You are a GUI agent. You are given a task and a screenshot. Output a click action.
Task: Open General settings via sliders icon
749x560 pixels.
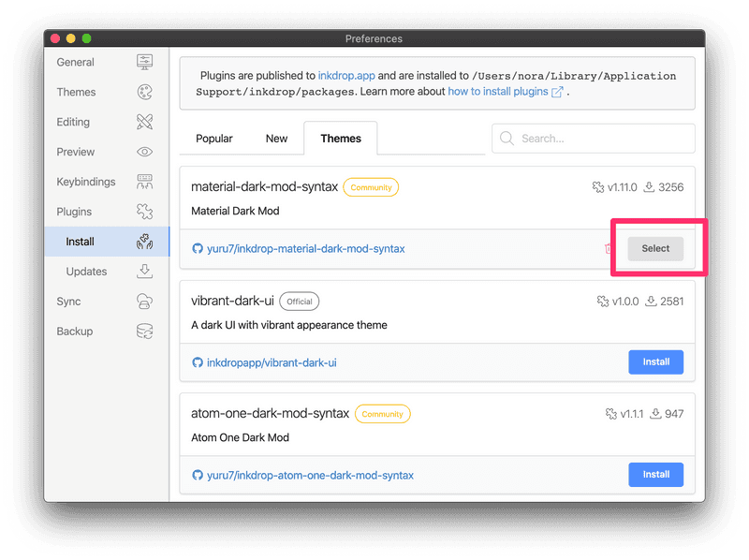(144, 63)
